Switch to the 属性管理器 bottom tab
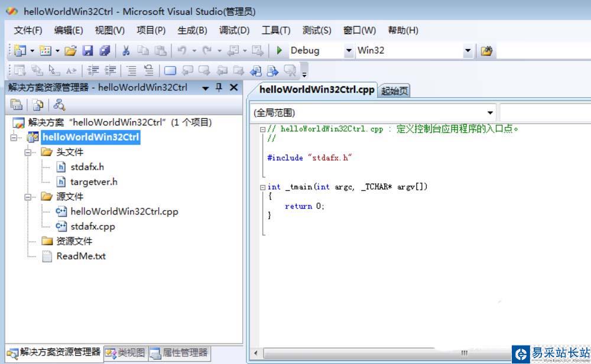 click(x=179, y=353)
